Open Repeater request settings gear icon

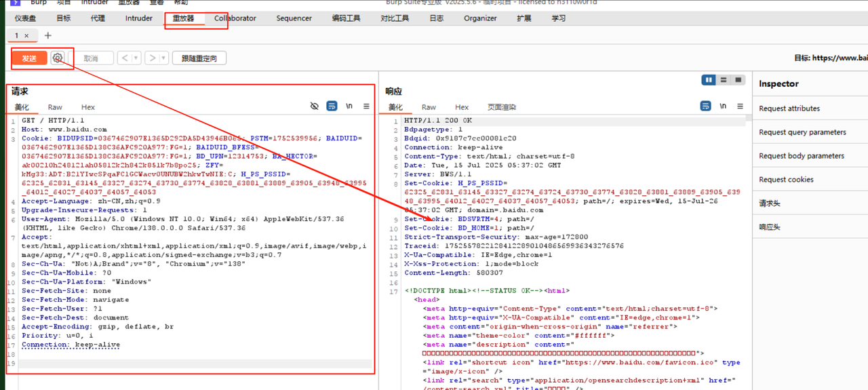click(58, 58)
